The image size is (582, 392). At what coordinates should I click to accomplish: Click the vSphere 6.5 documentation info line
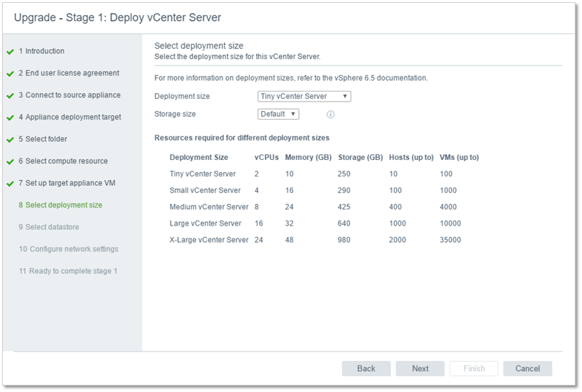click(x=291, y=78)
